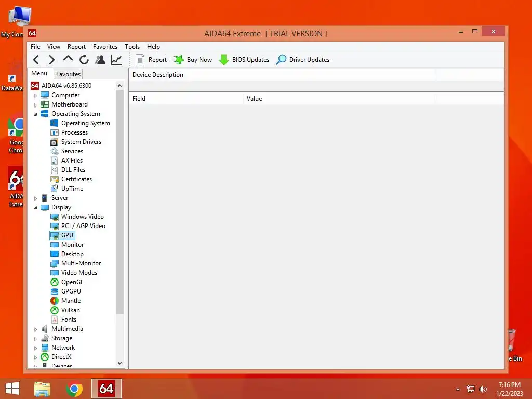Expand the Multimedia tree node
Screen dimensions: 532x399
(35, 329)
